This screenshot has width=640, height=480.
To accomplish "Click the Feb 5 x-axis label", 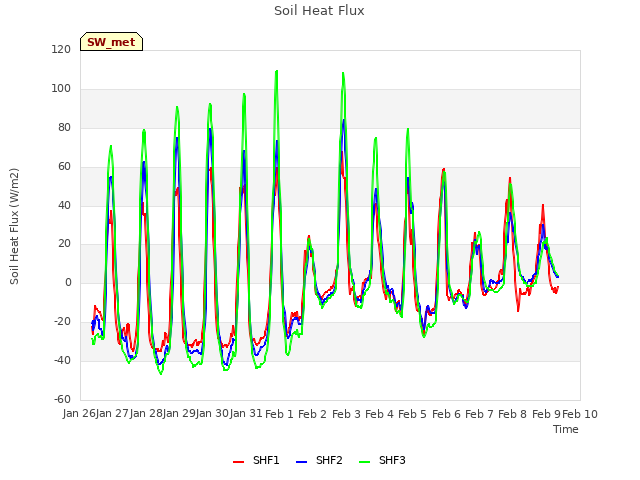I will coord(412,414).
